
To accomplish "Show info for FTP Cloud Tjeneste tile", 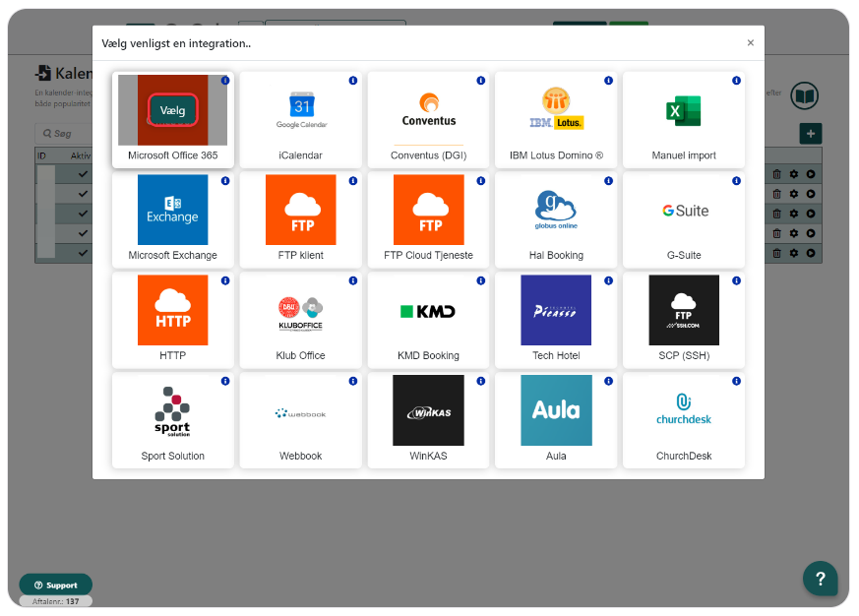I will [x=480, y=181].
